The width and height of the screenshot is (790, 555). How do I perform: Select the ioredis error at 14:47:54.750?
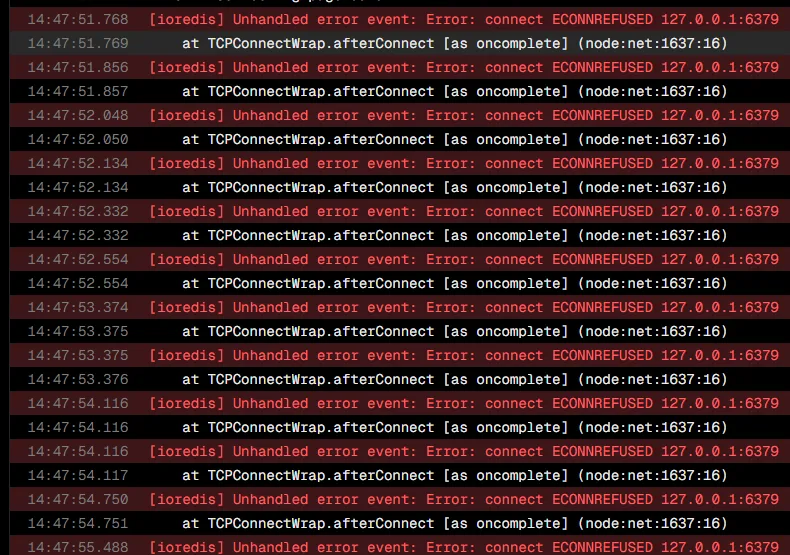(x=400, y=500)
